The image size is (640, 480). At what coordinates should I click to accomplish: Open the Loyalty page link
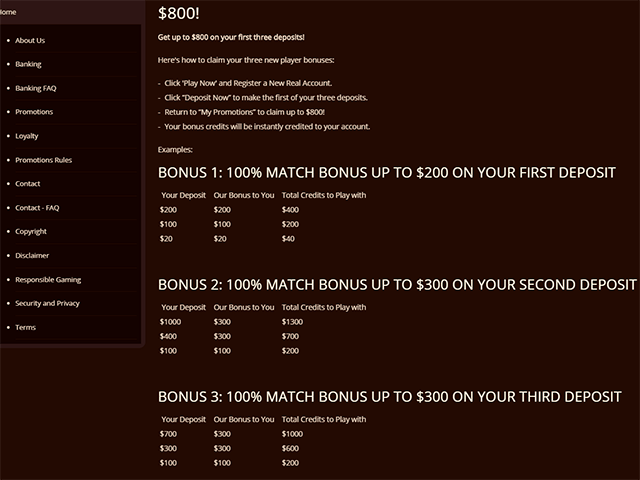(27, 136)
